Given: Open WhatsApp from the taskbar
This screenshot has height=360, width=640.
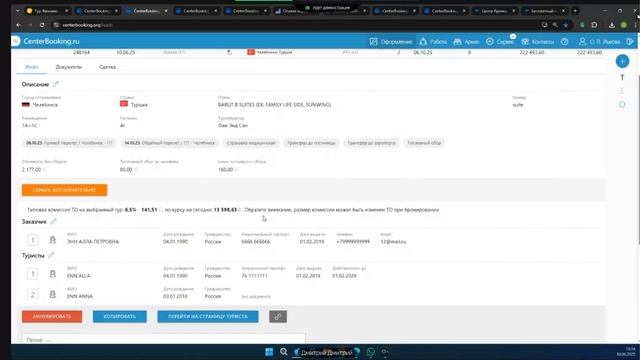Looking at the screenshot, I should 371,352.
